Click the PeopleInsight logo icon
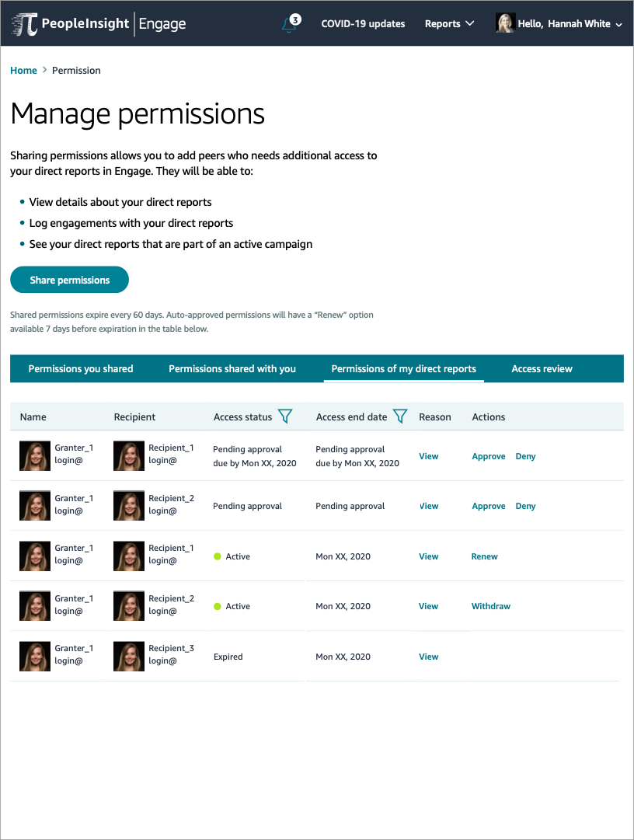Viewport: 634px width, 840px height. coord(25,24)
